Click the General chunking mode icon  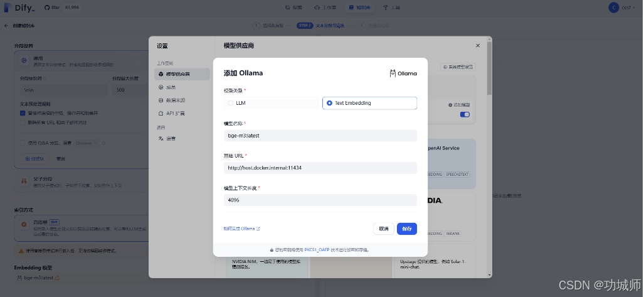24,60
